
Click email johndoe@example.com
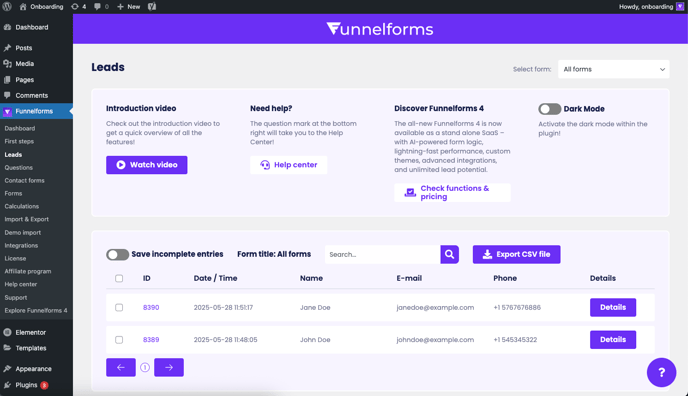click(x=435, y=340)
